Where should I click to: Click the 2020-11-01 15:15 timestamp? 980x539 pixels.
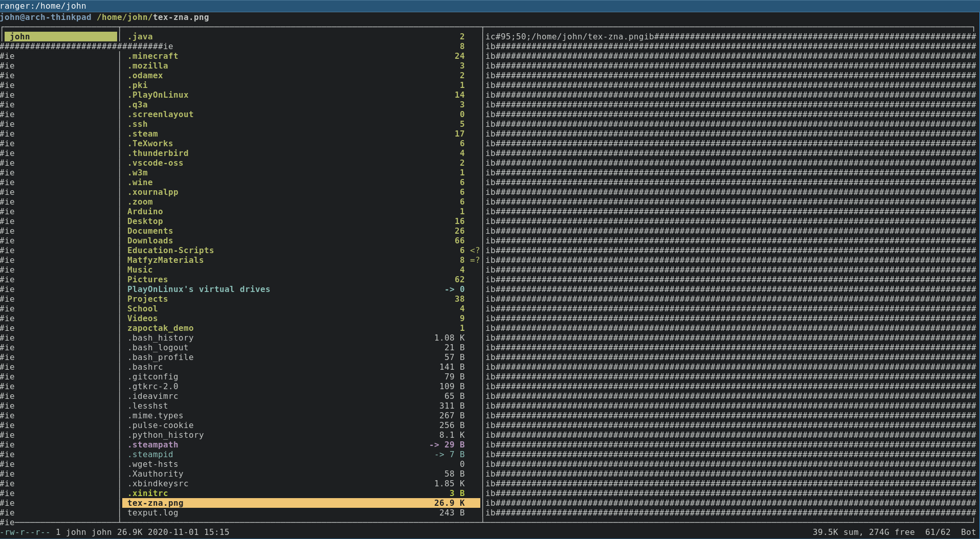click(188, 532)
